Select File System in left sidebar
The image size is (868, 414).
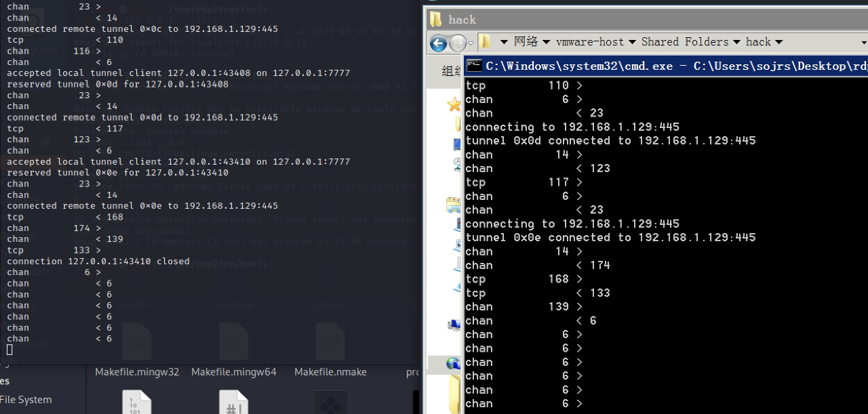pyautogui.click(x=26, y=400)
